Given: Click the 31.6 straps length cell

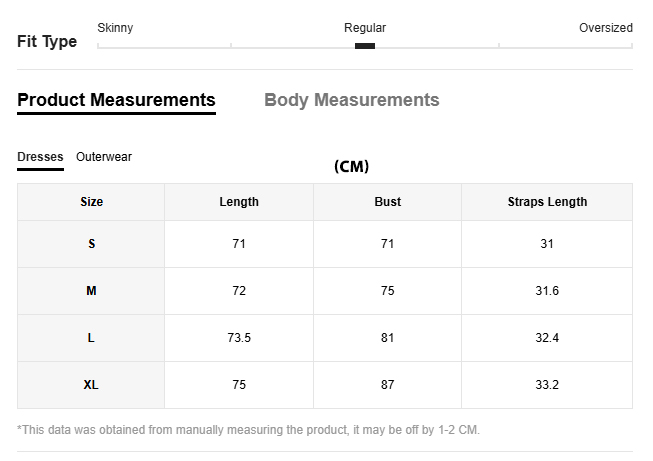Looking at the screenshot, I should (x=547, y=291).
